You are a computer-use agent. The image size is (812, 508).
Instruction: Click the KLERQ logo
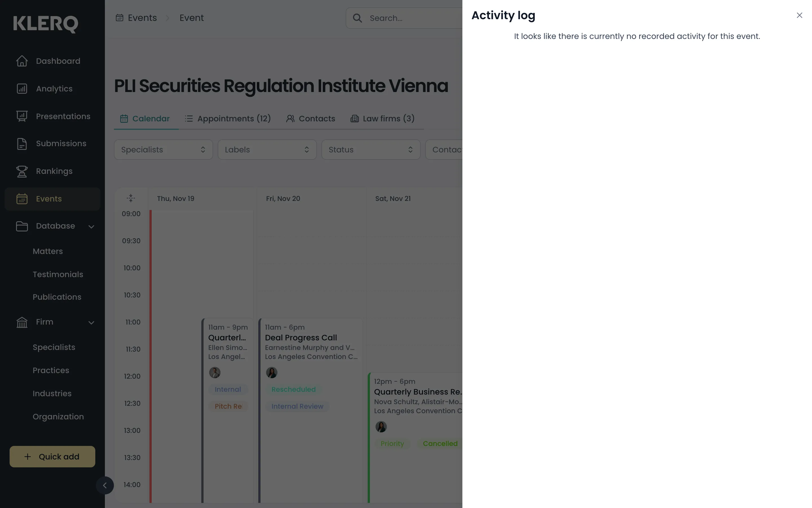[46, 24]
